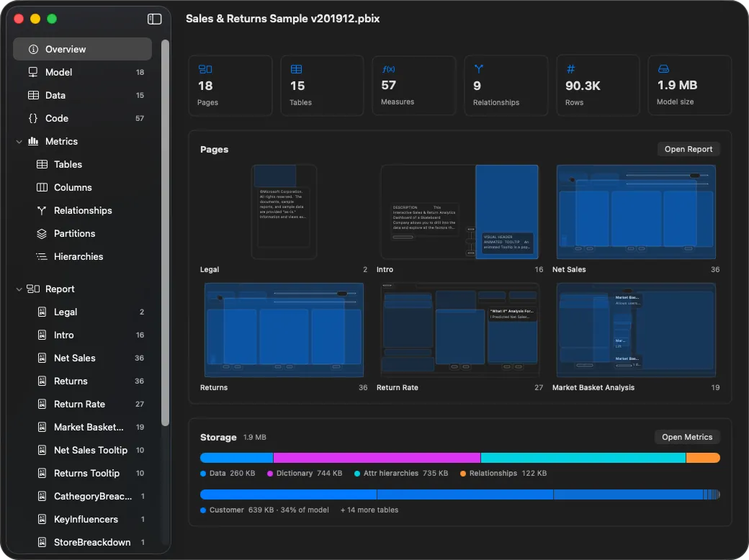Click the sidebar vertical scrollbar
749x560 pixels.
pos(165,232)
